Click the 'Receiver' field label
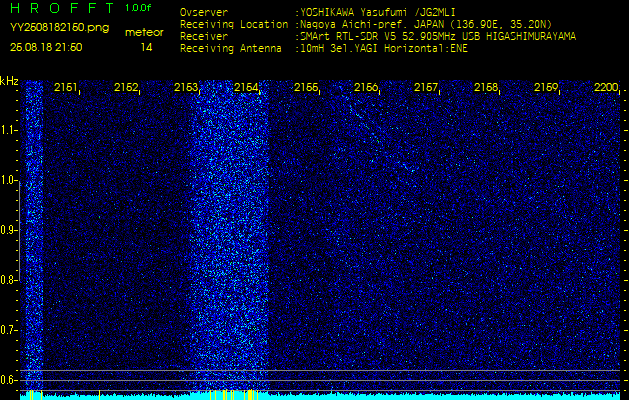This screenshot has width=629, height=400. click(204, 37)
